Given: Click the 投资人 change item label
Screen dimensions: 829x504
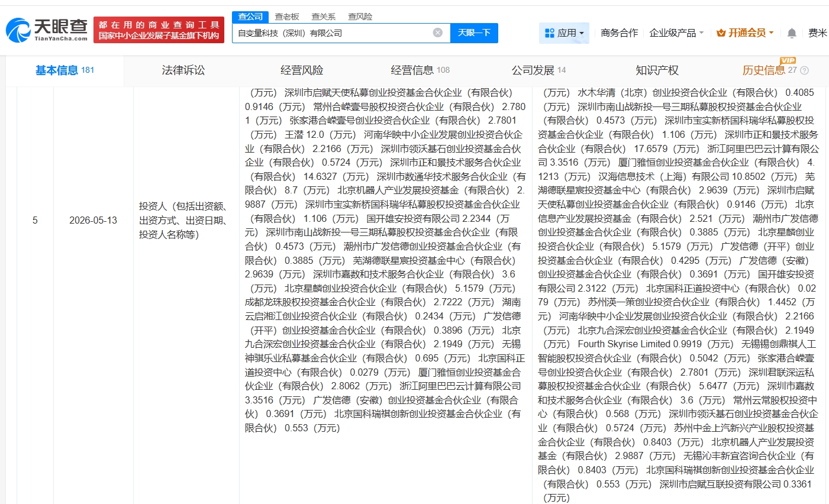Looking at the screenshot, I should (184, 221).
